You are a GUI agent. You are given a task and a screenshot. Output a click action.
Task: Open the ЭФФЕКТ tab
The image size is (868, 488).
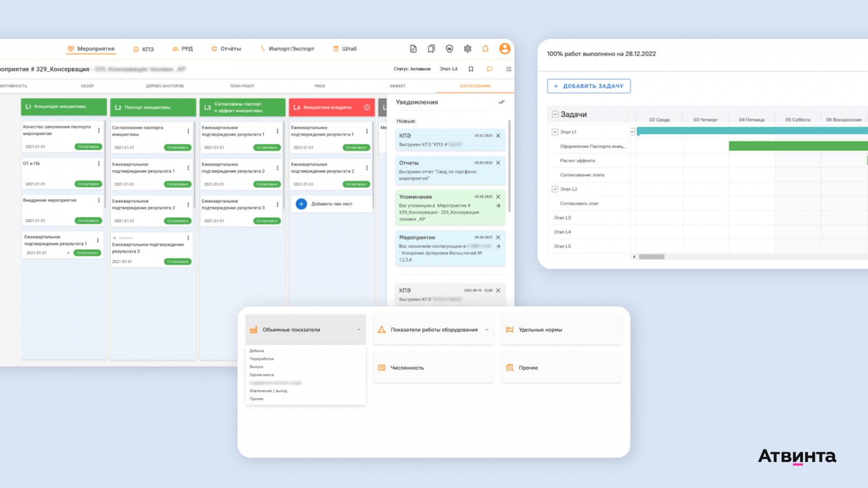398,86
